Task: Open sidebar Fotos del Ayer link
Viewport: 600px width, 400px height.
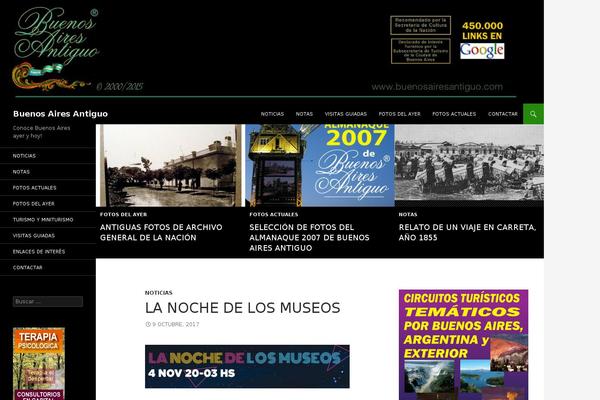Action: 34,204
